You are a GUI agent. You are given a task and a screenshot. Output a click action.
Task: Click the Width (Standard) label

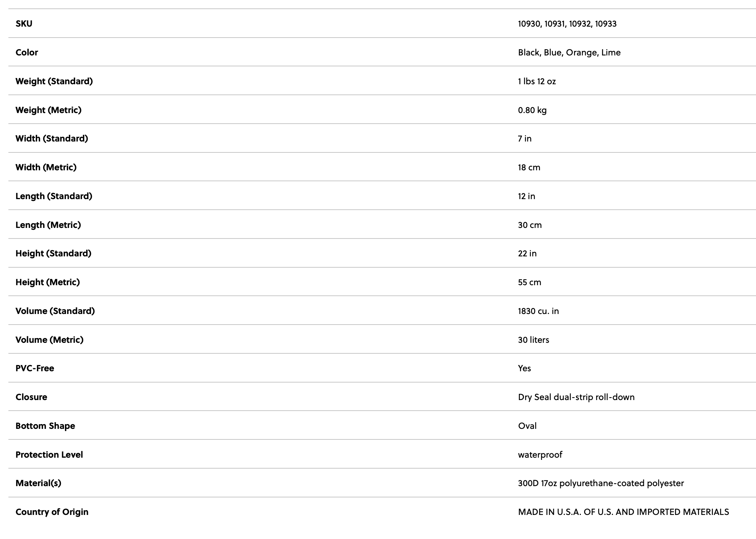pyautogui.click(x=52, y=139)
